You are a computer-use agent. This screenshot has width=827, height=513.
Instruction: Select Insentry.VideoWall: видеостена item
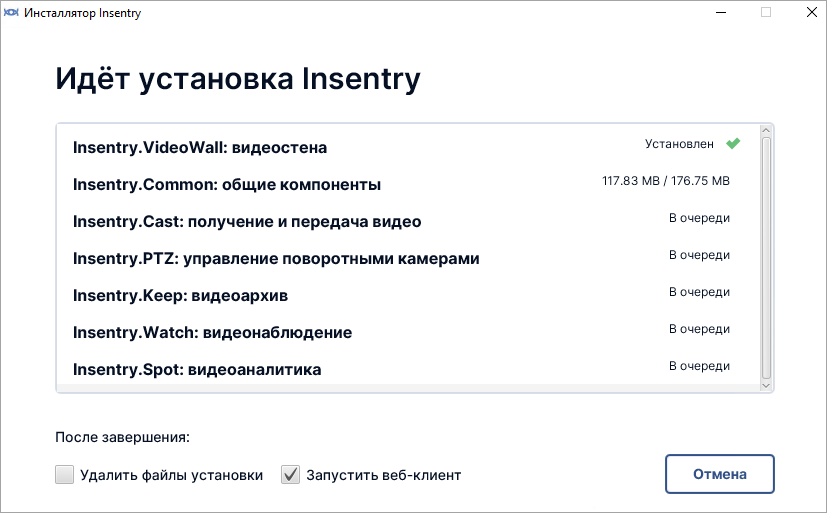tap(408, 147)
